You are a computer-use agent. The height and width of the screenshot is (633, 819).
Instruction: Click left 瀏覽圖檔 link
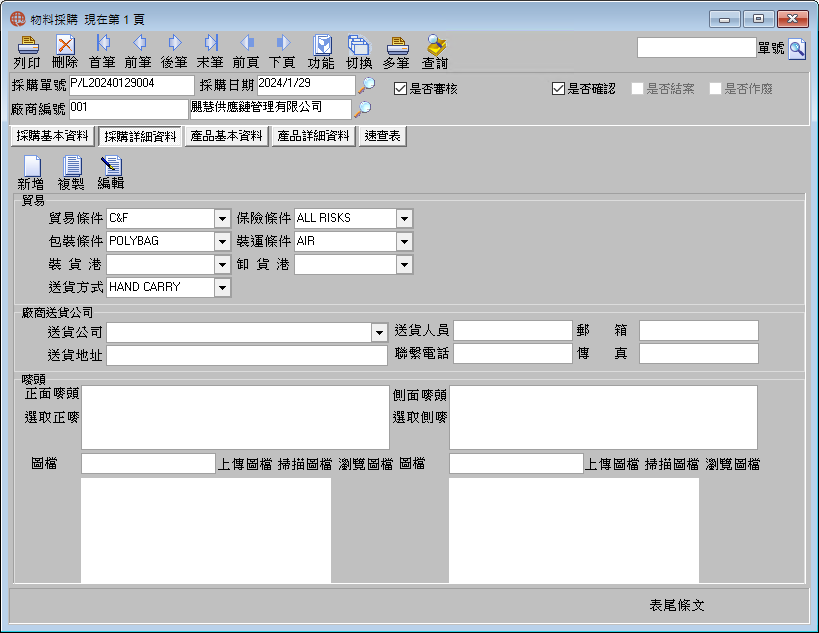366,464
